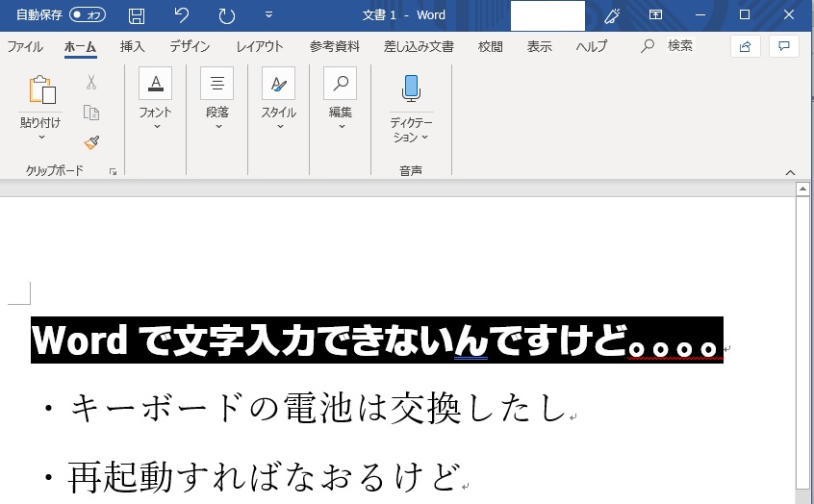This screenshot has width=814, height=504.
Task: Click the pen and lightbulb icon in title bar
Action: 612,15
